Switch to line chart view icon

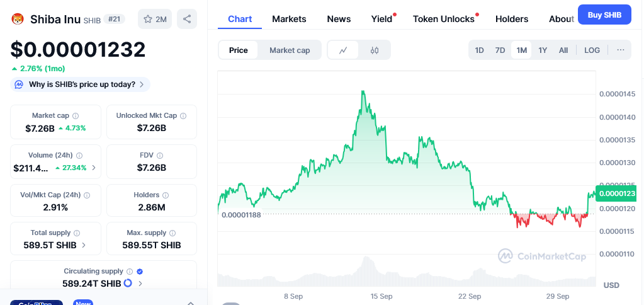click(x=343, y=50)
